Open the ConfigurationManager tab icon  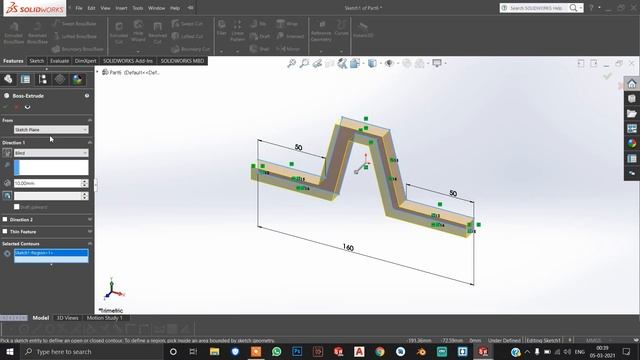pyautogui.click(x=42, y=79)
